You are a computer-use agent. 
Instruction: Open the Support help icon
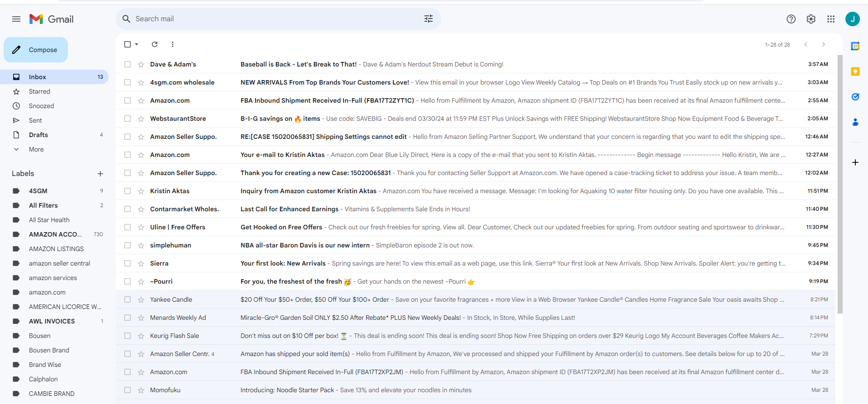(791, 19)
